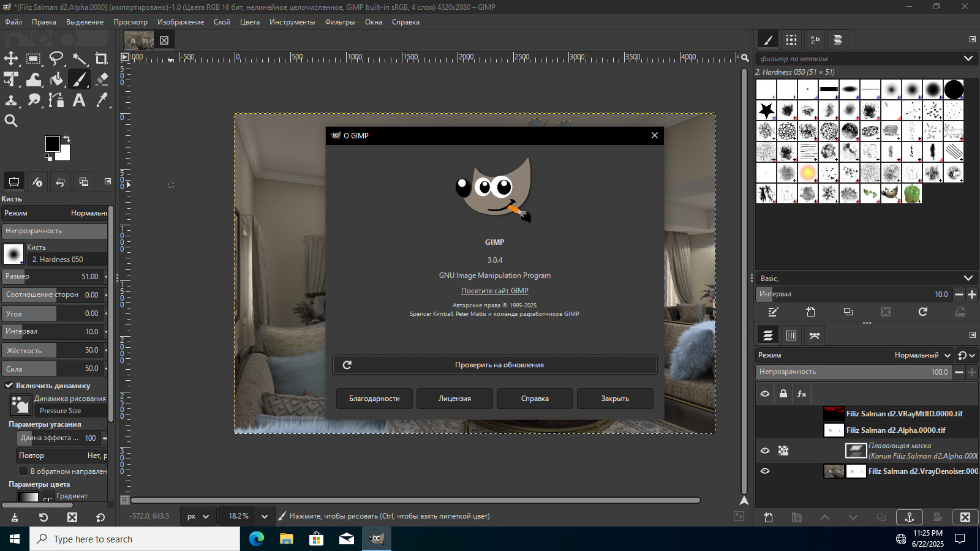The height and width of the screenshot is (551, 980).
Task: Open the Device Status tab
Action: (37, 182)
